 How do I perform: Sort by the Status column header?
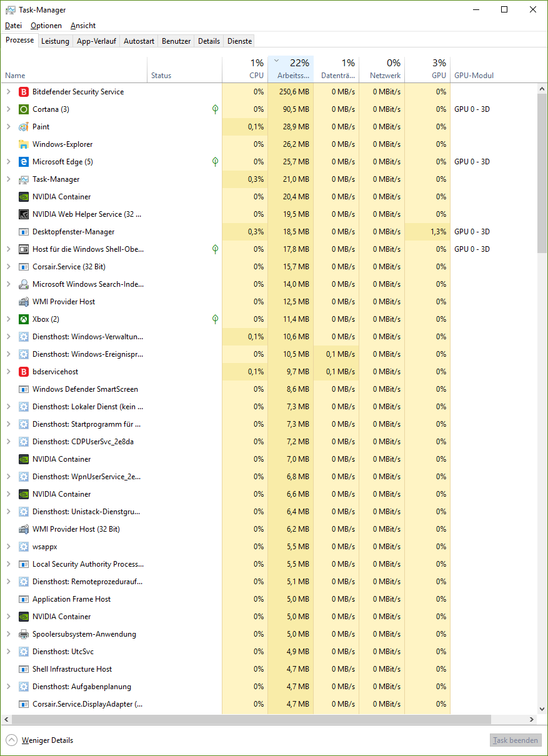coord(184,69)
